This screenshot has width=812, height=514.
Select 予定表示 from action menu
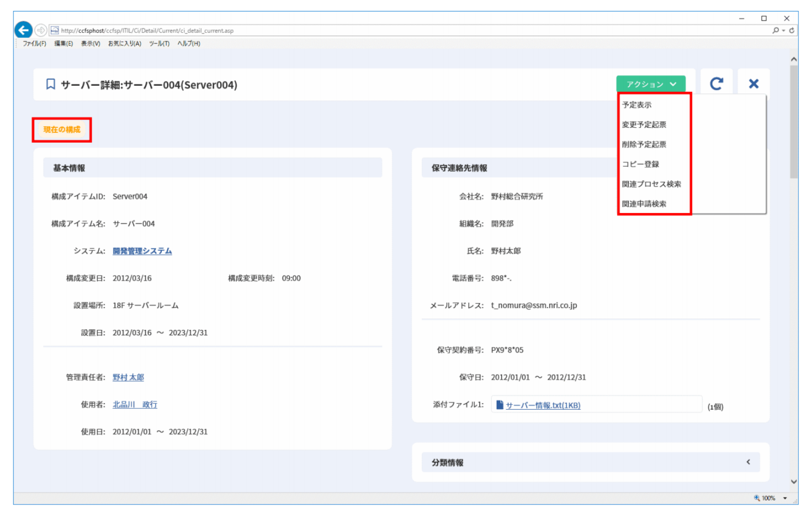[636, 105]
